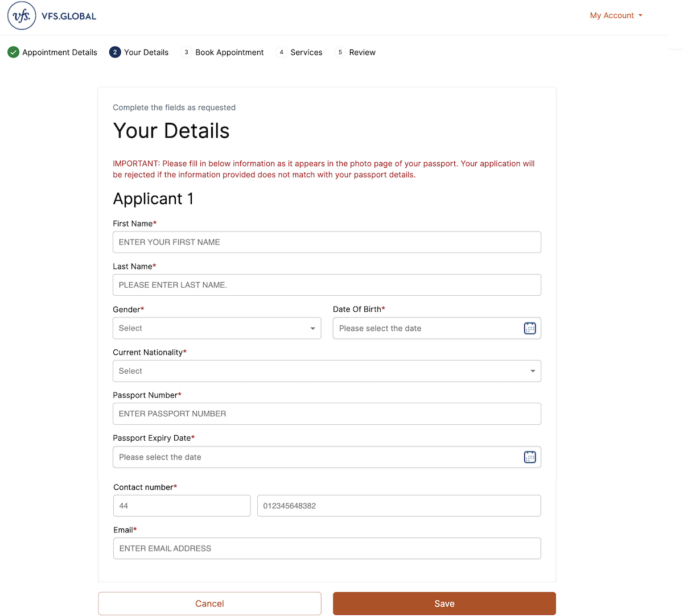Open the Date of Birth calendar picker
Viewport: 683px width, 616px height.
coord(529,328)
